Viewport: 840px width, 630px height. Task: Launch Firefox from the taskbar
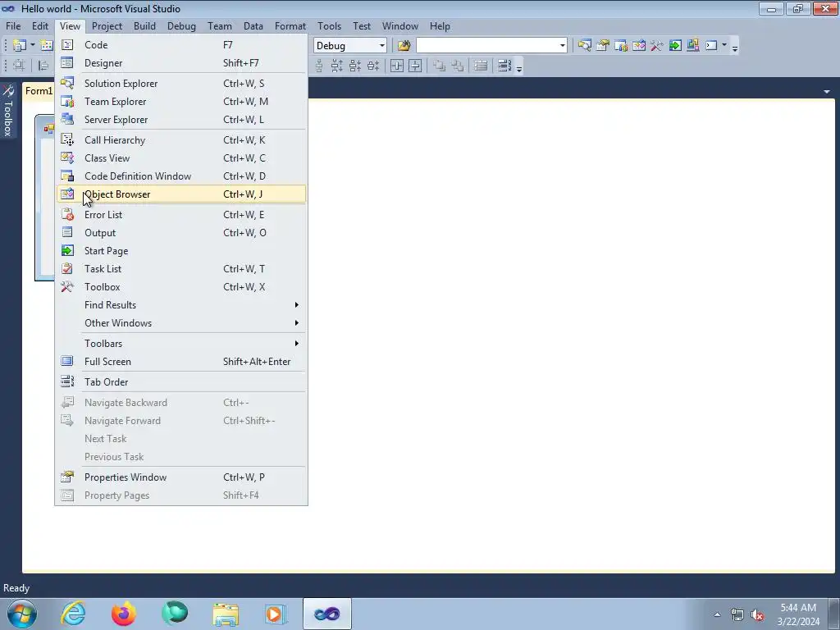124,614
